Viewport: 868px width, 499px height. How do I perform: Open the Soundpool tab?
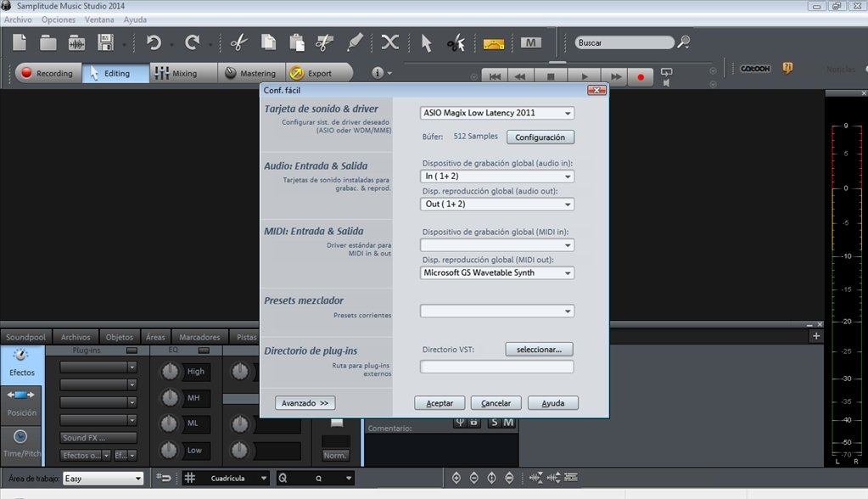pos(25,337)
